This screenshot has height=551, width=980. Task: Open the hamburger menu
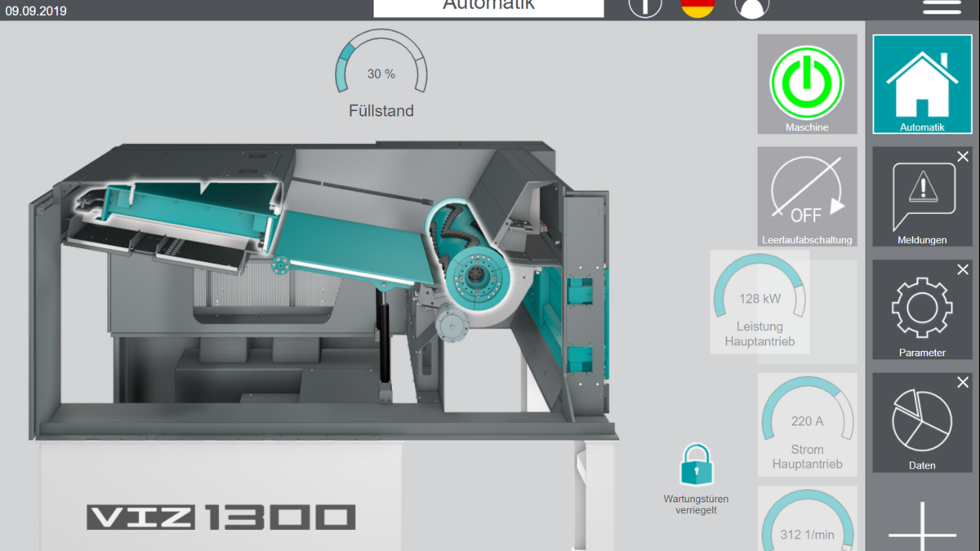point(942,7)
